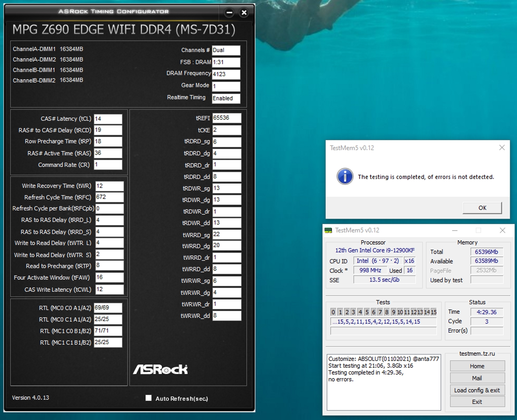Click the Exit button in TestMem5
The height and width of the screenshot is (420, 517).
(477, 402)
